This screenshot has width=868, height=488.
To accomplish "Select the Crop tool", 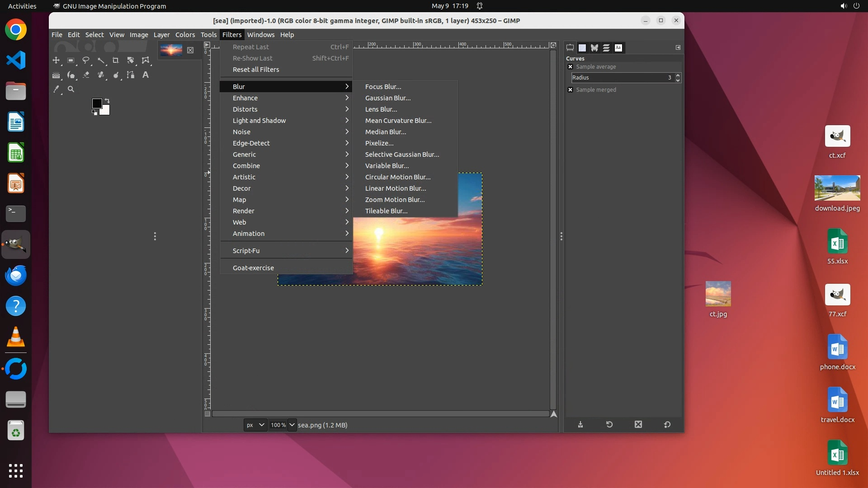I will [116, 60].
